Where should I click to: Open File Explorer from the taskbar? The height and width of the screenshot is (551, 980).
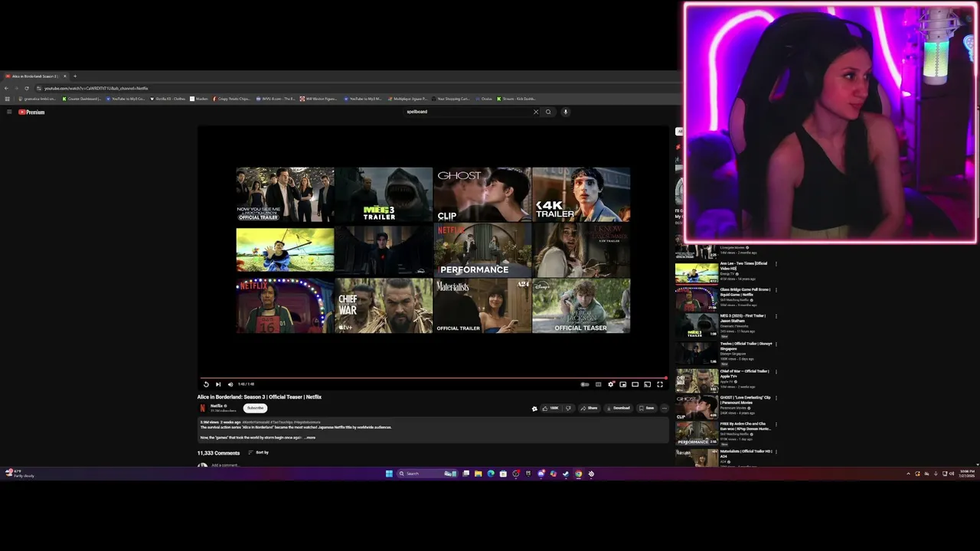479,474
